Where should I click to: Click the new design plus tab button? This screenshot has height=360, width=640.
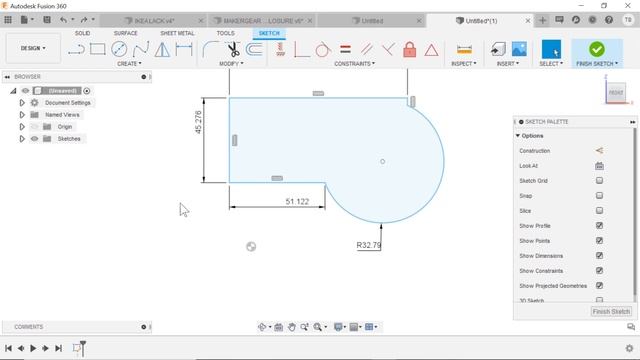click(x=542, y=20)
